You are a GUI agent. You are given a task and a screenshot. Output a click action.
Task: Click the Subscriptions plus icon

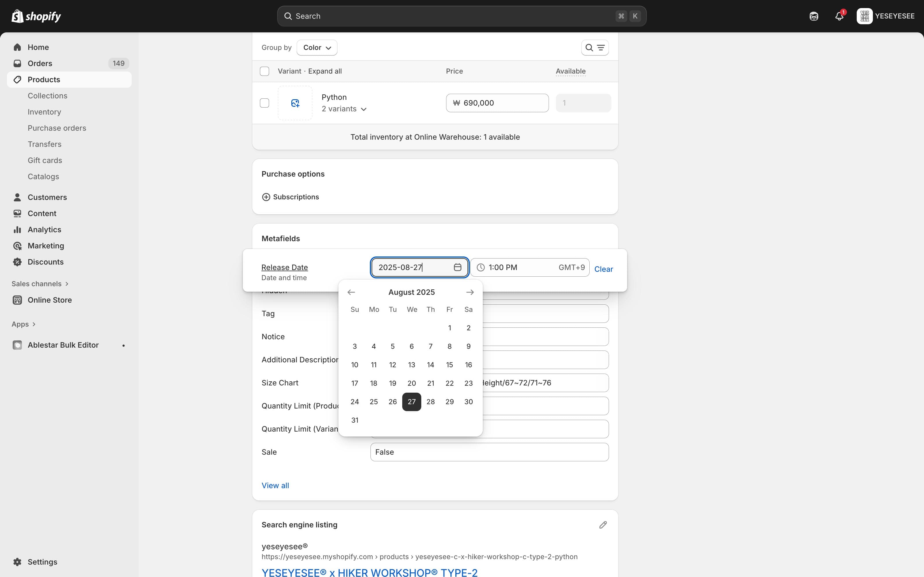266,197
